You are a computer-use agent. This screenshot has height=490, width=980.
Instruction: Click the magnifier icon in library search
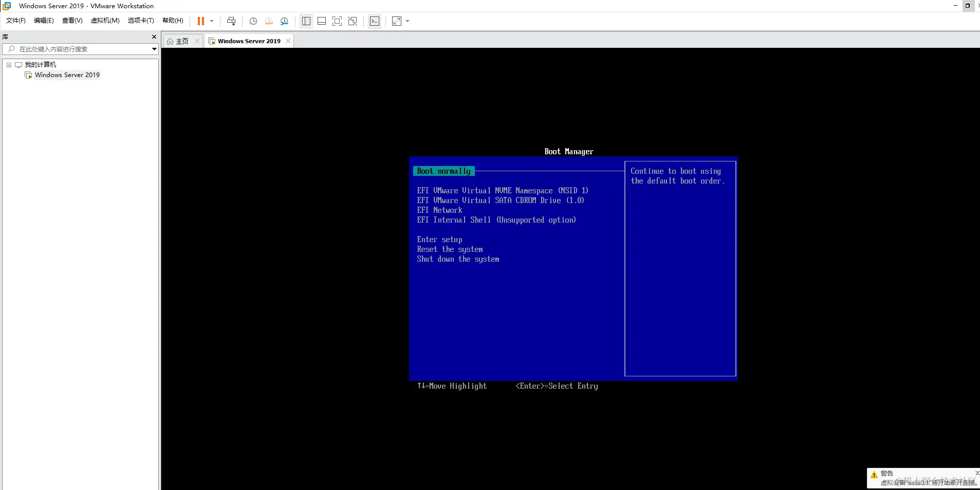click(11, 49)
